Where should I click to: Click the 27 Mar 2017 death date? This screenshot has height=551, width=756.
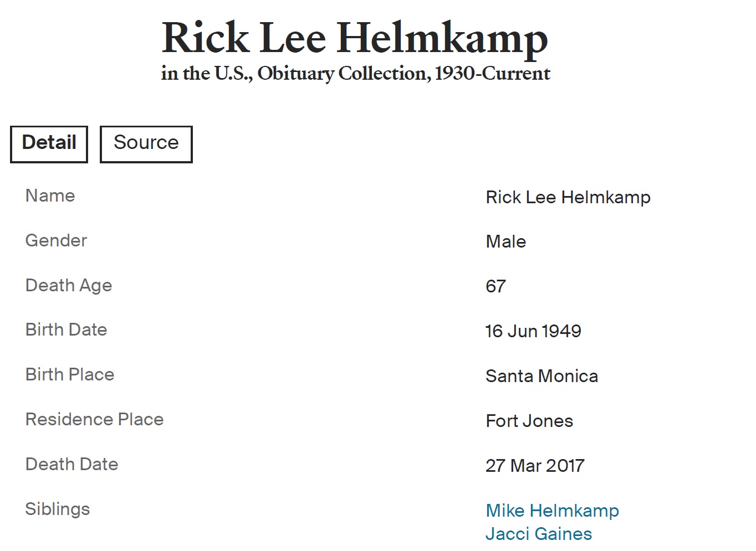tap(535, 466)
